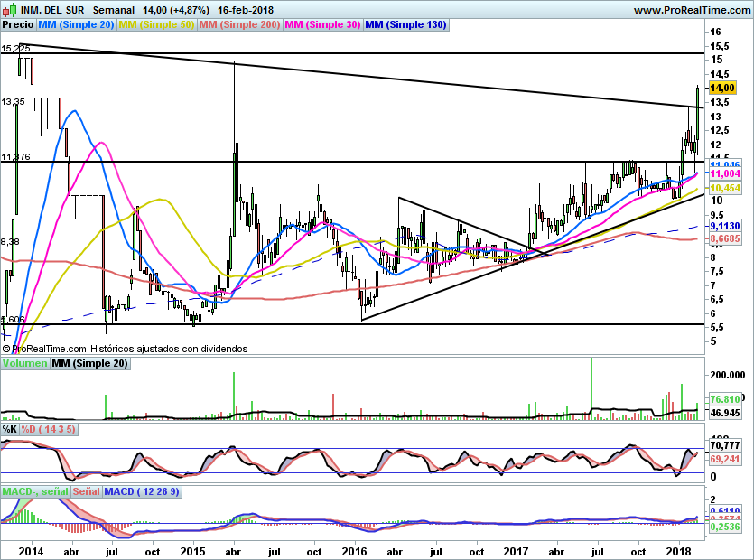This screenshot has width=754, height=560.
Task: Select the MM (Simple 200) red indicator label
Action: [x=238, y=25]
